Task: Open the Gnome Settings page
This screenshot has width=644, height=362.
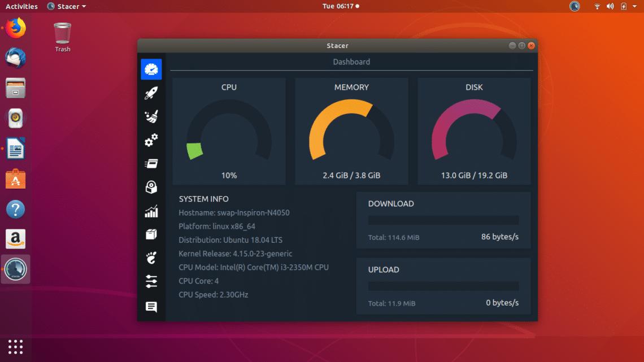Action: pos(151,258)
